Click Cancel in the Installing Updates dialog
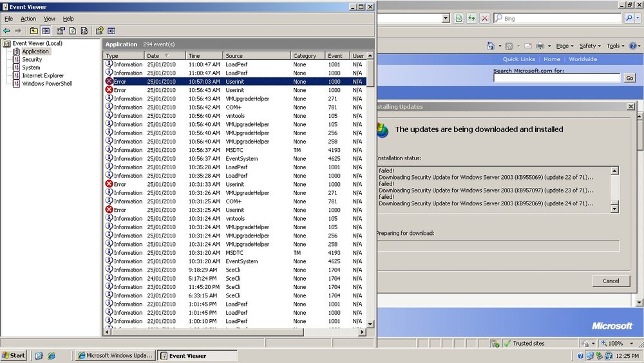 [x=611, y=281]
